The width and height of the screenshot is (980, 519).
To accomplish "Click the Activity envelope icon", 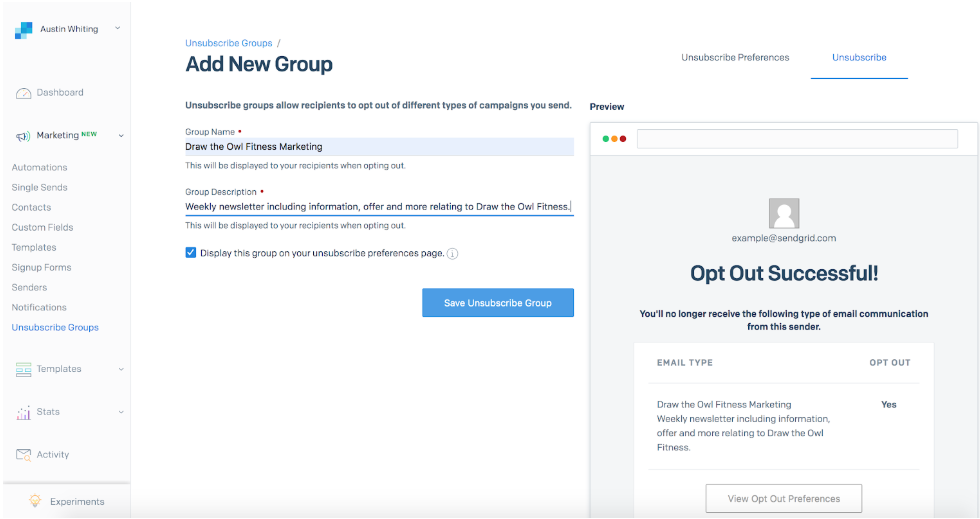I will [23, 455].
